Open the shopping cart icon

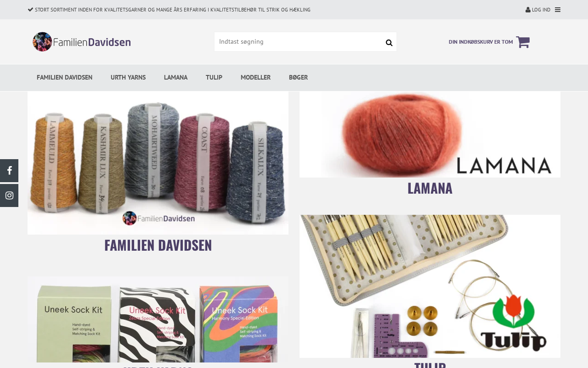(523, 42)
